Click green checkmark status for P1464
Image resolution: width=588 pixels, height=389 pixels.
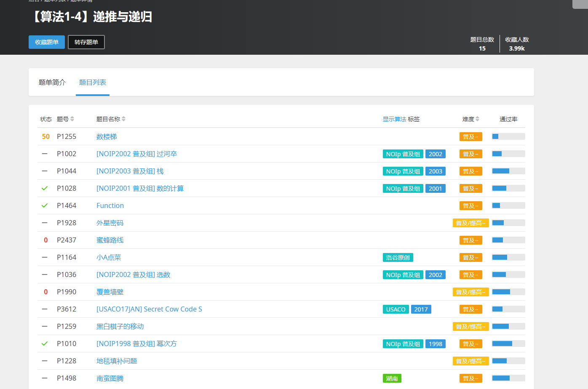coord(45,205)
